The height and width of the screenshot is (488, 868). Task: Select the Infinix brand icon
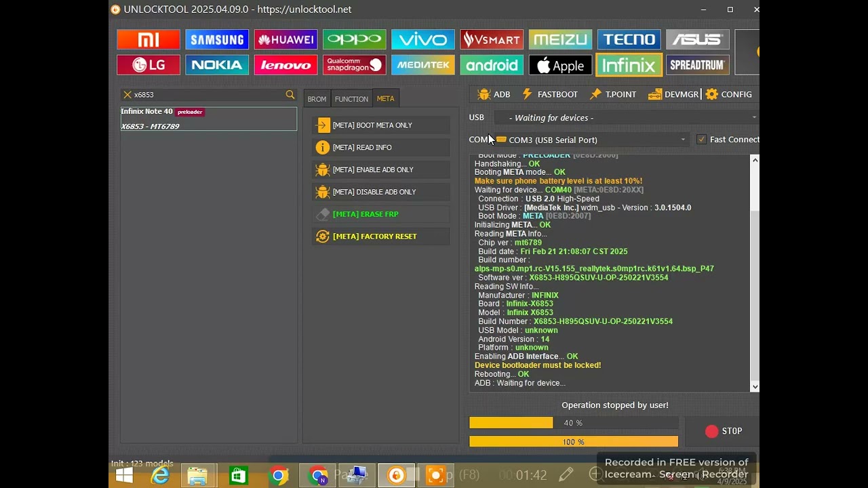[629, 65]
